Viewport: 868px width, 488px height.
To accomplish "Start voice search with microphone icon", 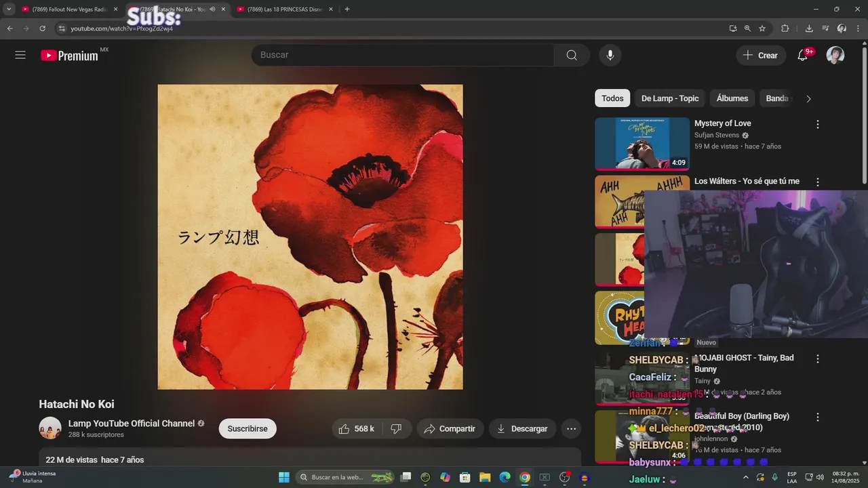I will [610, 55].
